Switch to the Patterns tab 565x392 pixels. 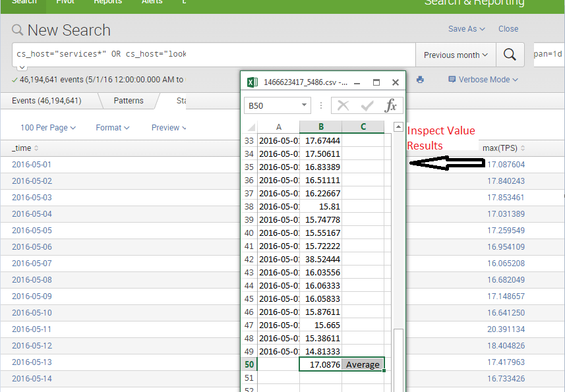(x=128, y=101)
